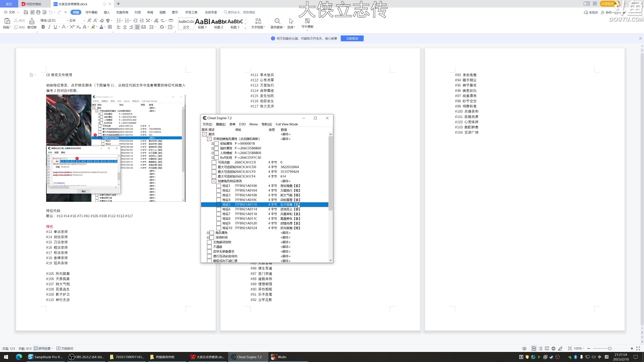Align text right
Image resolution: width=644 pixels, height=362 pixels.
tap(131, 27)
